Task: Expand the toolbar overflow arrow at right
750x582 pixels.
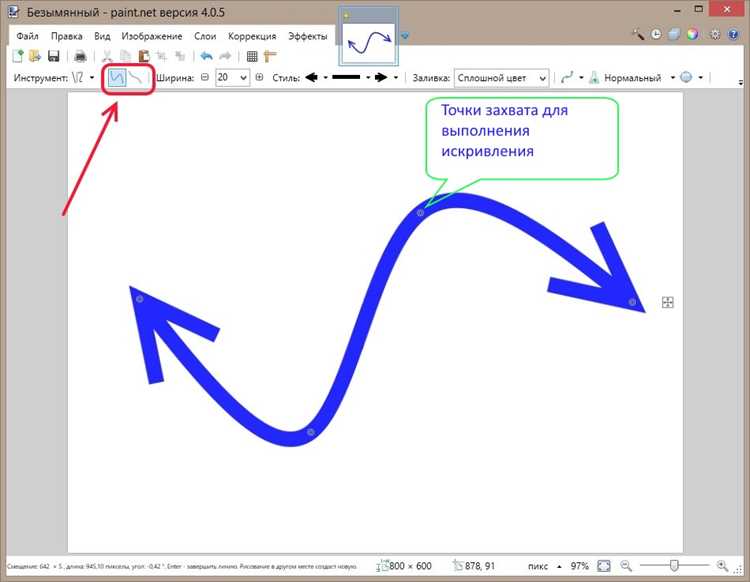Action: point(741,83)
